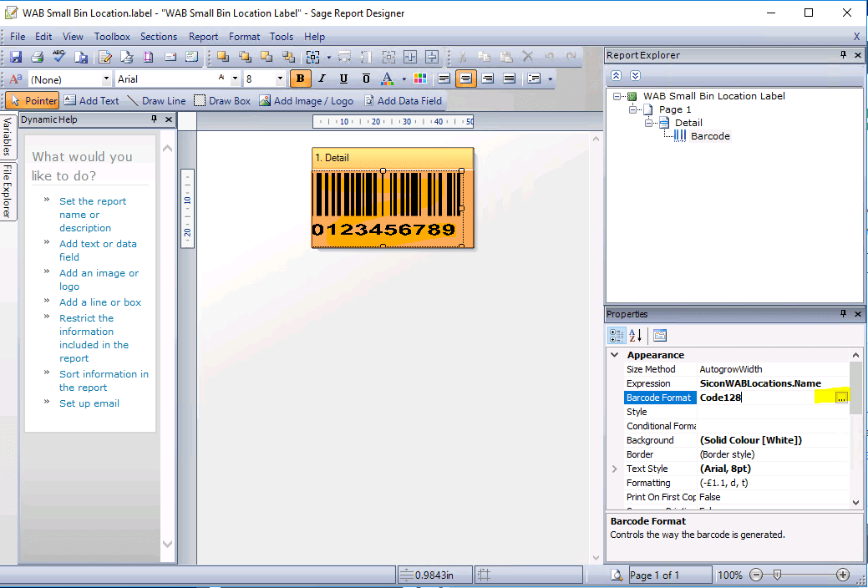Pin the Dynamic Help panel

click(155, 119)
